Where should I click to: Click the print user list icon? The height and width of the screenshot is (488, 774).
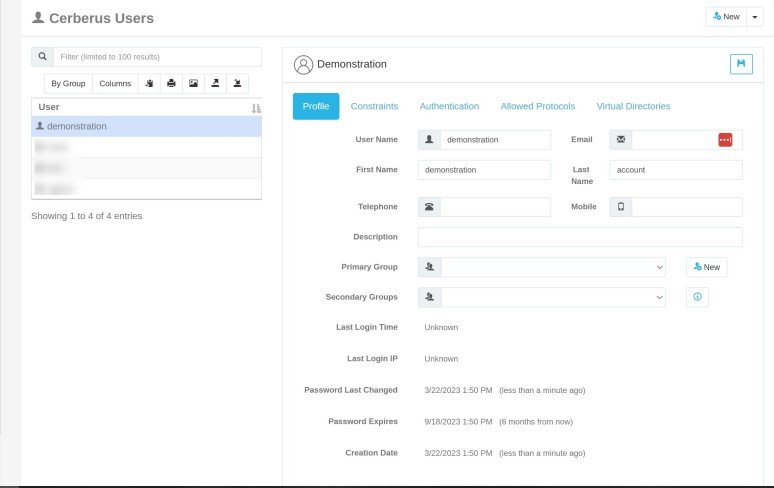click(x=171, y=83)
